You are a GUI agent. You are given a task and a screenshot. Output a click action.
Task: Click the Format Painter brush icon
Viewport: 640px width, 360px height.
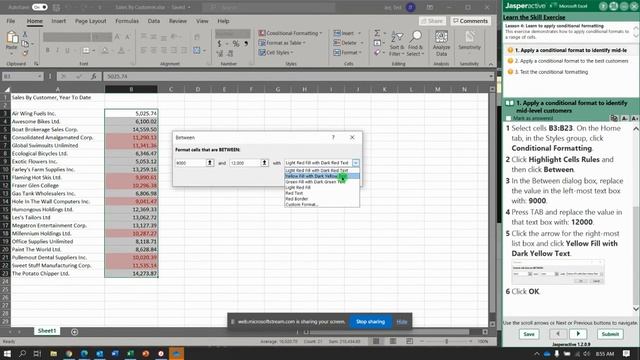[25, 53]
